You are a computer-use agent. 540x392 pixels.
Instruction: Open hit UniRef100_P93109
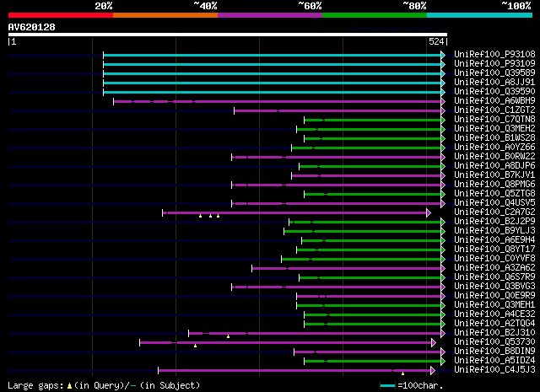coord(494,64)
